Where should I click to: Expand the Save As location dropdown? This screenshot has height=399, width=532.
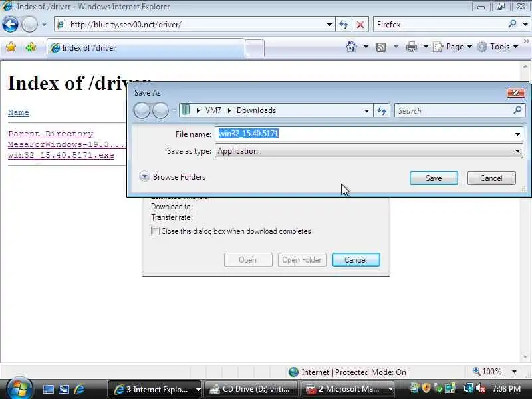366,110
